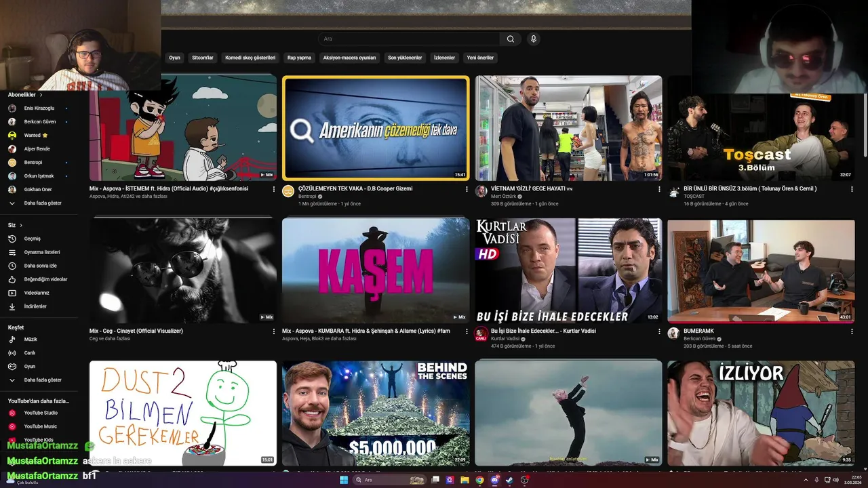Open TOŞCAST channel name link
The height and width of the screenshot is (488, 868).
click(x=694, y=197)
